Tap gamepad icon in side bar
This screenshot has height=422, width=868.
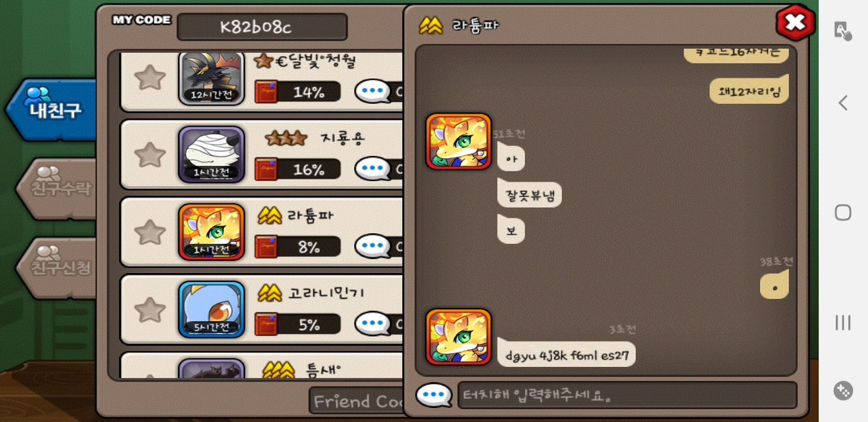pos(843,390)
